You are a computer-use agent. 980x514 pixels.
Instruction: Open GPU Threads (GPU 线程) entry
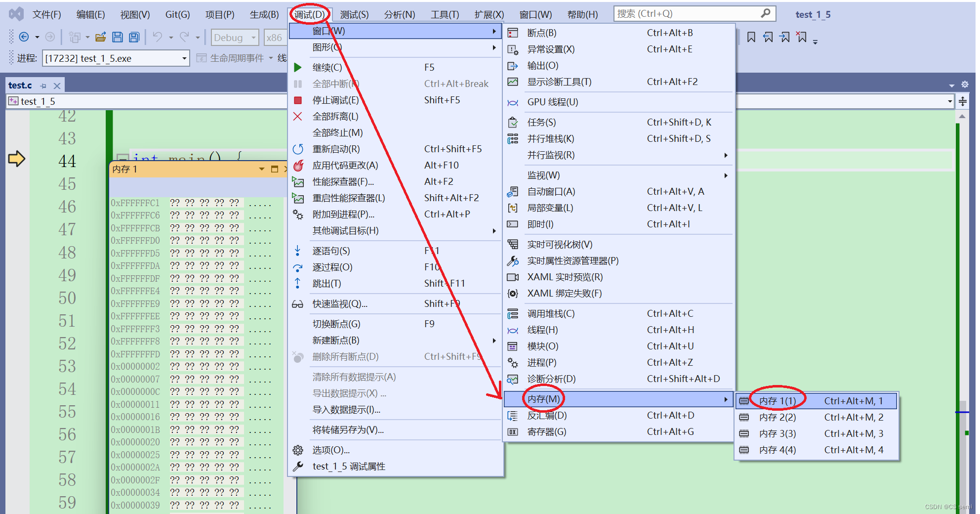619,102
